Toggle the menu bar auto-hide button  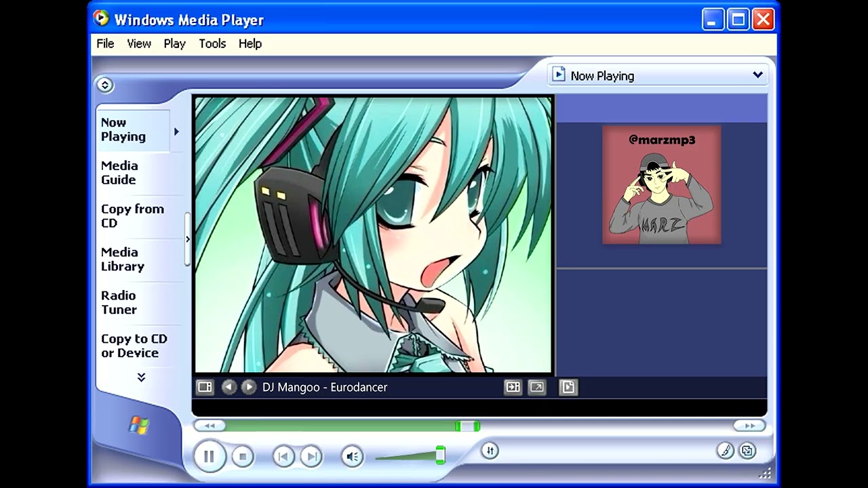(x=104, y=85)
